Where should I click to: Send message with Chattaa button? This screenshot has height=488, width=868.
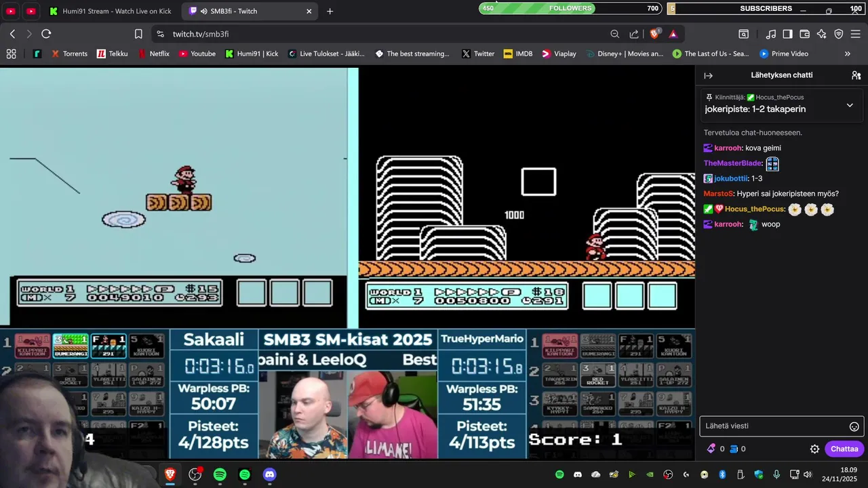(x=844, y=449)
